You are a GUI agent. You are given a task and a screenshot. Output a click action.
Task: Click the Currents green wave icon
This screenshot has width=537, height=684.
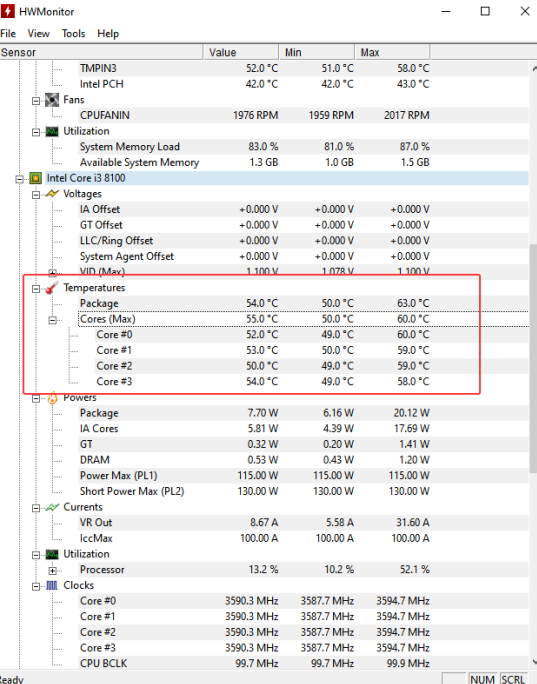pyautogui.click(x=52, y=507)
